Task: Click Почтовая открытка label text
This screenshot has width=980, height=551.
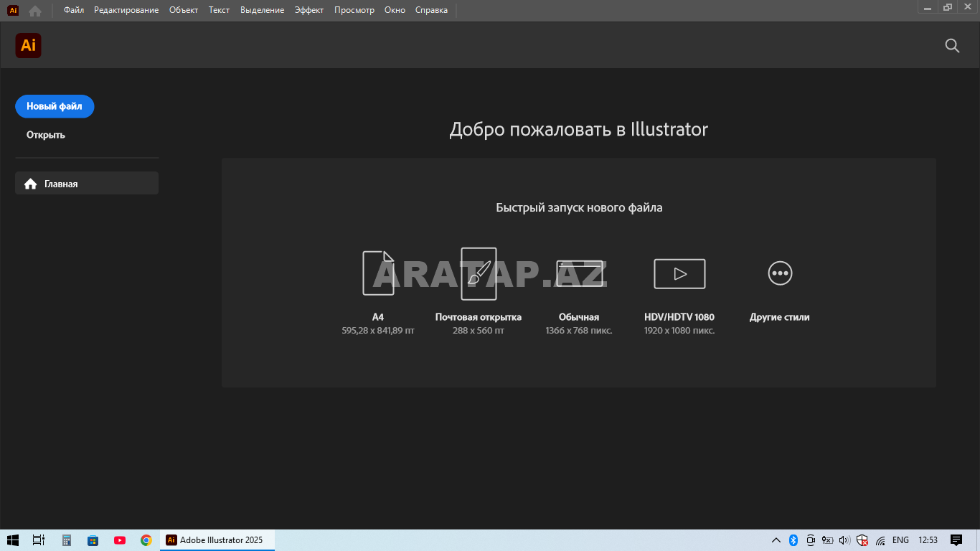Action: (479, 317)
